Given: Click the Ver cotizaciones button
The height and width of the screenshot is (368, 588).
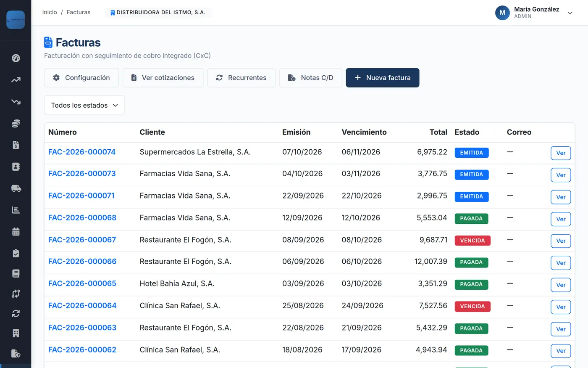Looking at the screenshot, I should pyautogui.click(x=163, y=78).
